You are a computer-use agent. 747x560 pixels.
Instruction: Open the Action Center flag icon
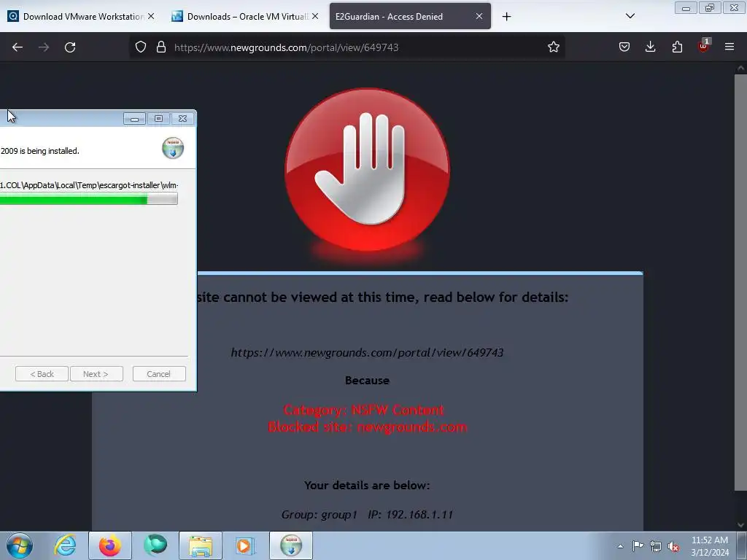[x=638, y=546]
